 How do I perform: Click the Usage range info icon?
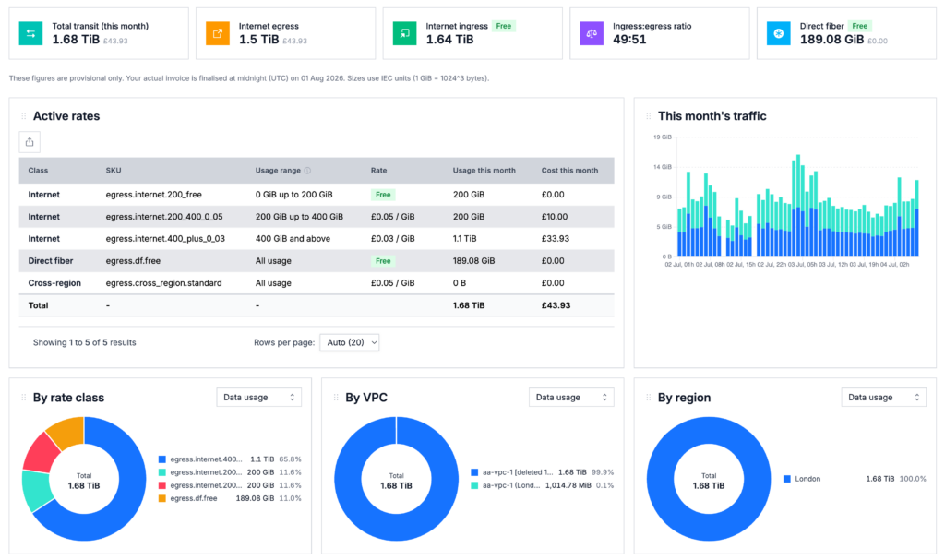307,171
